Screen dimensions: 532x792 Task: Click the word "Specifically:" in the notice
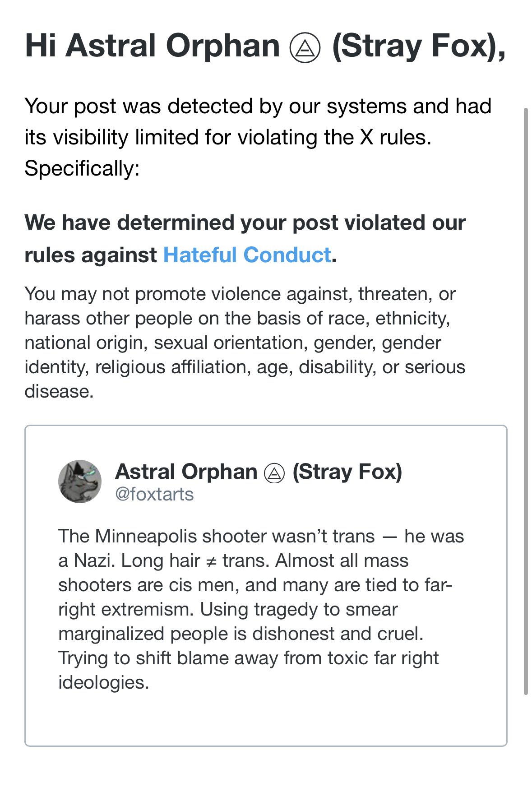(x=82, y=168)
